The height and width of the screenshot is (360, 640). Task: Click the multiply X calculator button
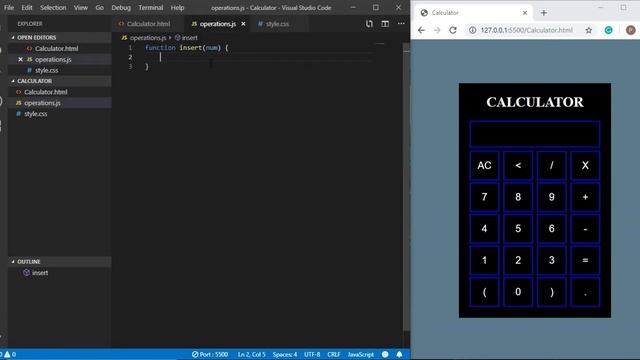pyautogui.click(x=585, y=165)
